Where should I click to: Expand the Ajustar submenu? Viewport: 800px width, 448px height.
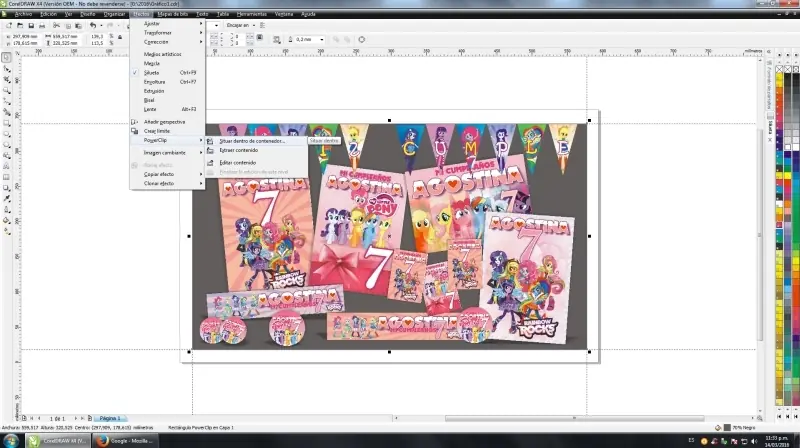[x=167, y=23]
